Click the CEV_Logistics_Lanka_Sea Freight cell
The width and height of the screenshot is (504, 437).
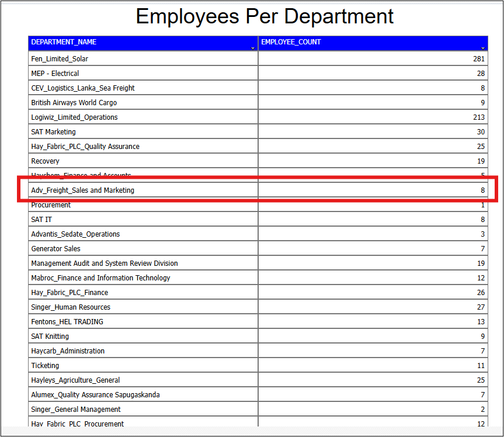pos(83,88)
